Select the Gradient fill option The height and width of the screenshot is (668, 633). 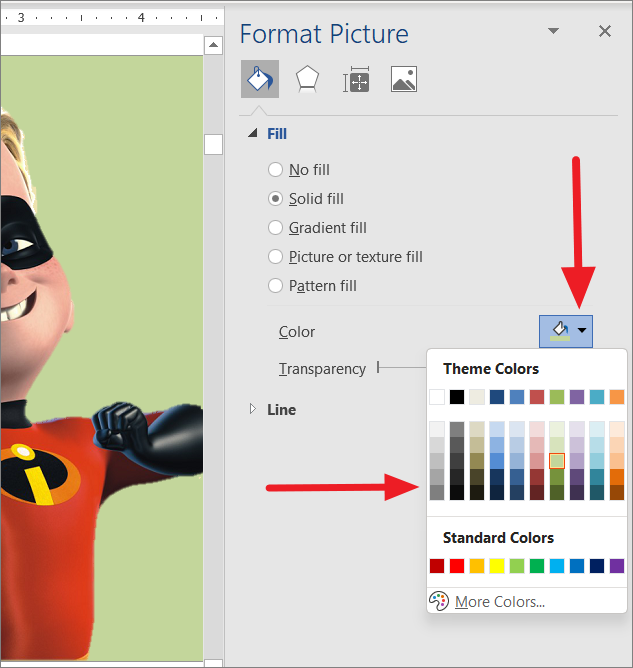(317, 227)
